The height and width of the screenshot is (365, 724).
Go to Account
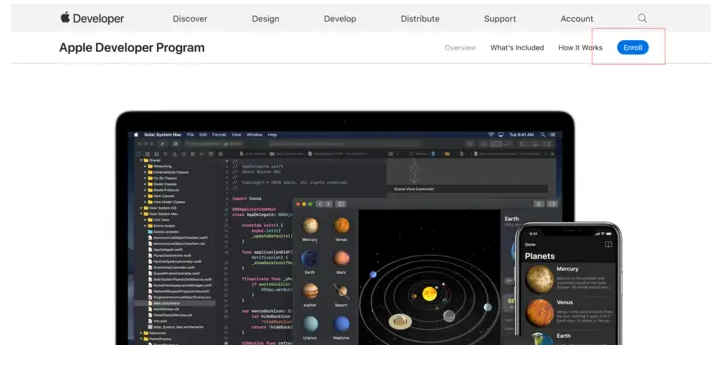(x=577, y=19)
